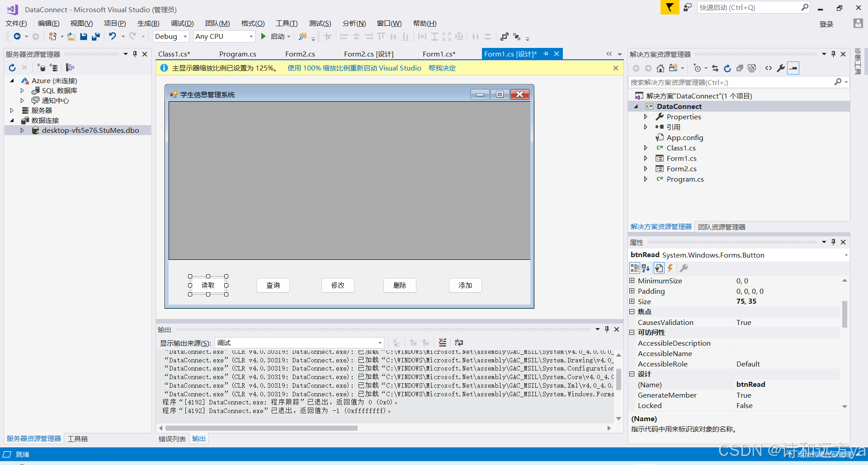Click the Find in Files icon

303,37
